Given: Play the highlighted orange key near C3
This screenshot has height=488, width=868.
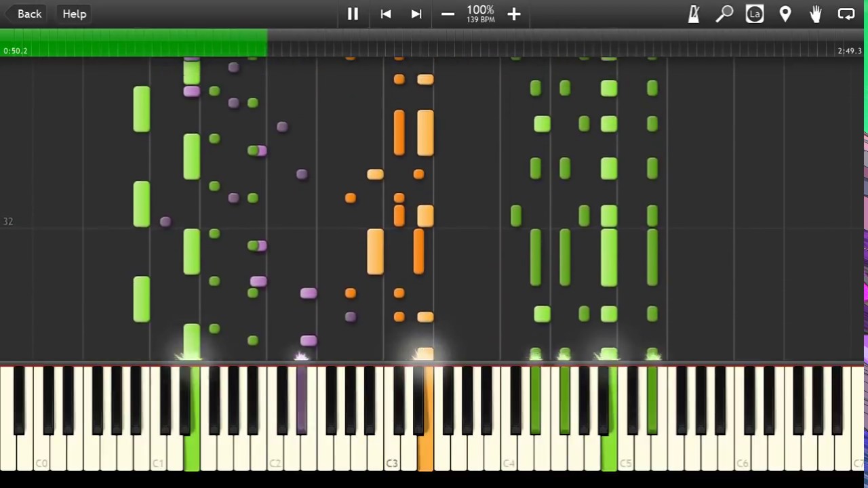Looking at the screenshot, I should tap(425, 454).
